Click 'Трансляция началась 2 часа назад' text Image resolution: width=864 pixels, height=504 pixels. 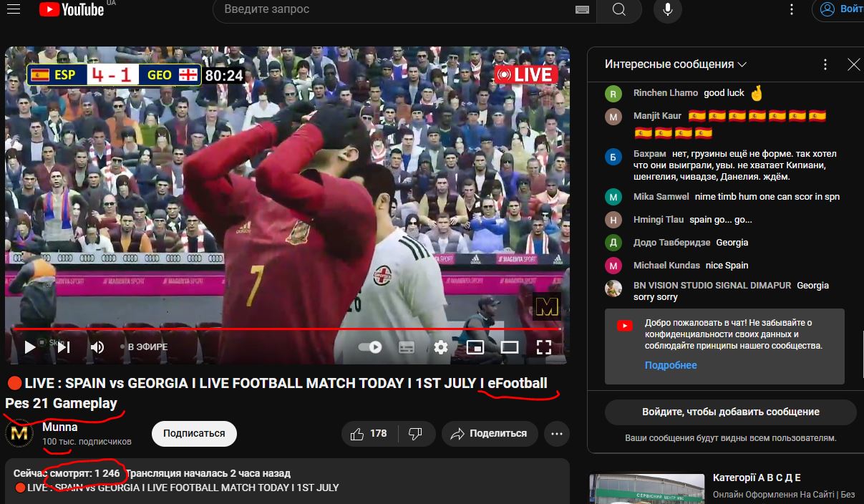[210, 473]
